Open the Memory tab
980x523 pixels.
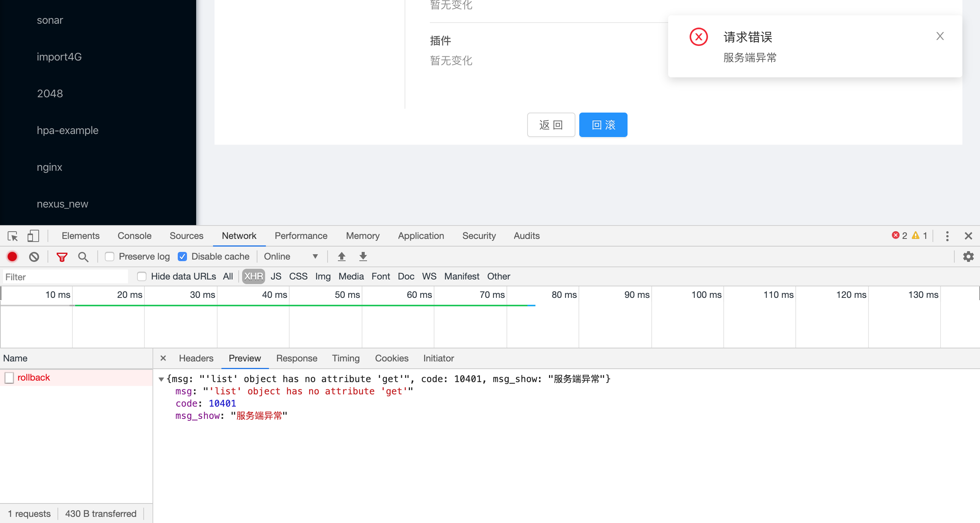(x=363, y=236)
